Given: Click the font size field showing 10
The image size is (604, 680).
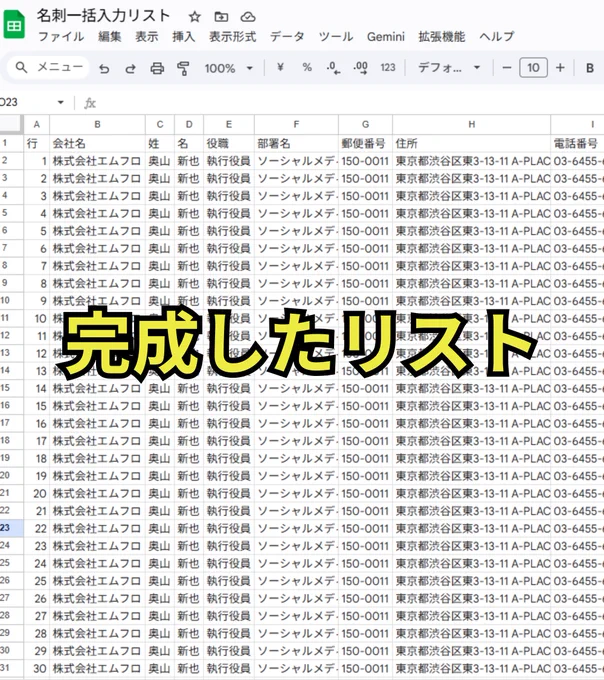Looking at the screenshot, I should (x=533, y=68).
